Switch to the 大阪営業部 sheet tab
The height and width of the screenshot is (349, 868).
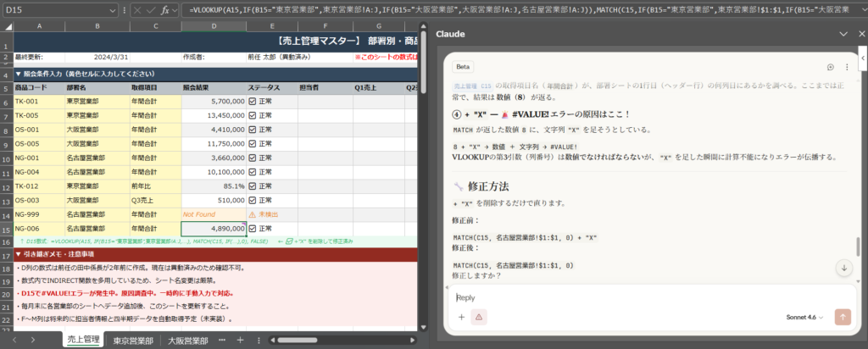(187, 341)
